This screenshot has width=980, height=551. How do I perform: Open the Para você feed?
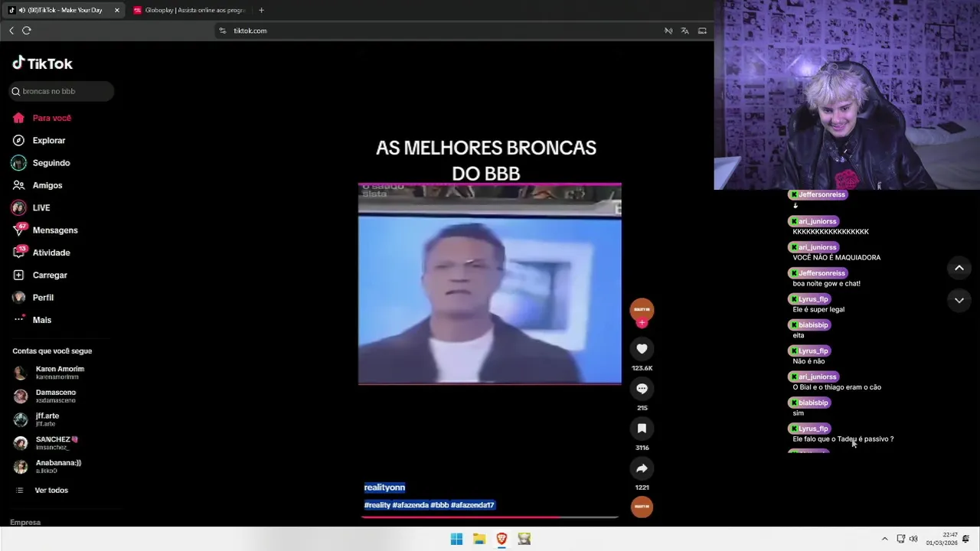(42, 118)
